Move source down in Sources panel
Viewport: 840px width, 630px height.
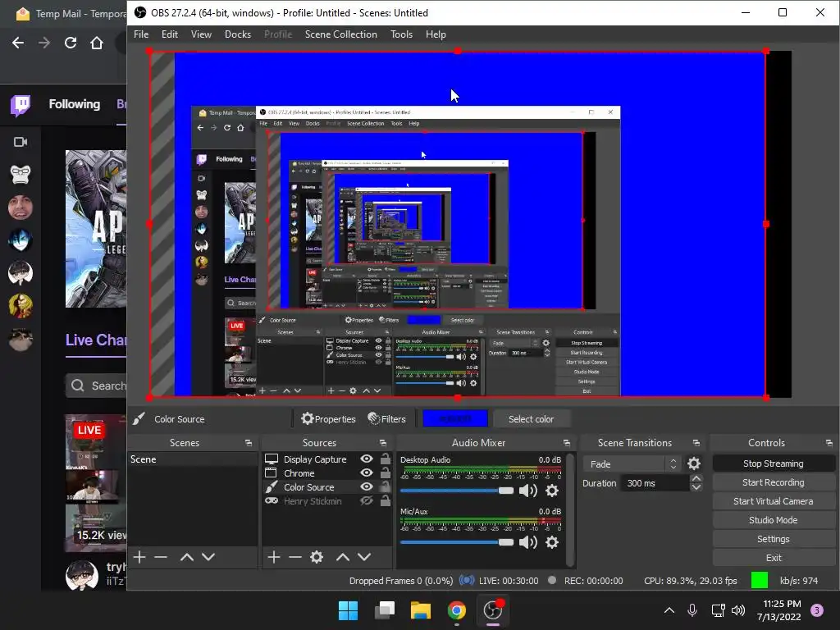click(x=364, y=557)
